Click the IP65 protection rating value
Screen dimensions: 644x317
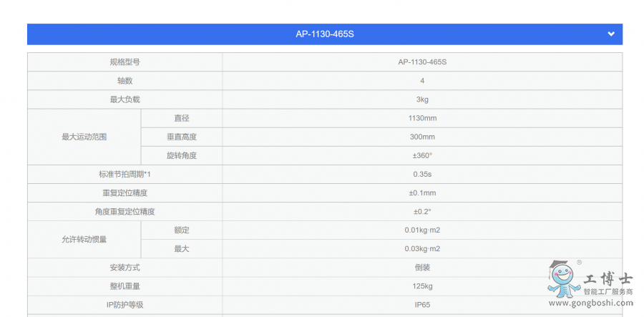click(x=422, y=304)
